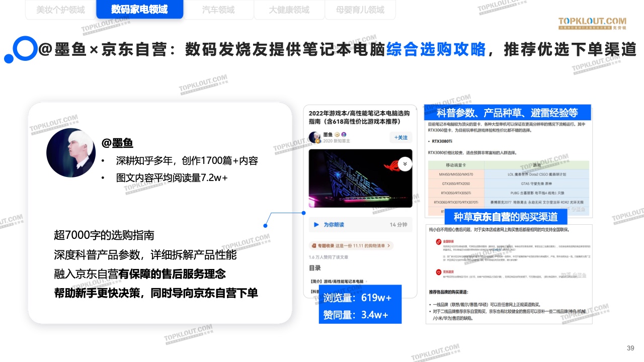Select the 数码家电领域 tab
Image resolution: width=644 pixels, height=362 pixels.
[x=139, y=10]
